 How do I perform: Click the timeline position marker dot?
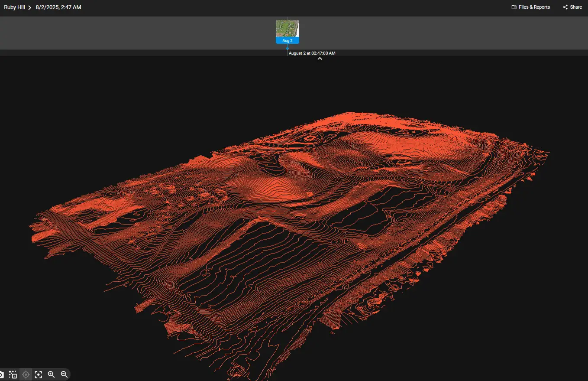pyautogui.click(x=287, y=49)
